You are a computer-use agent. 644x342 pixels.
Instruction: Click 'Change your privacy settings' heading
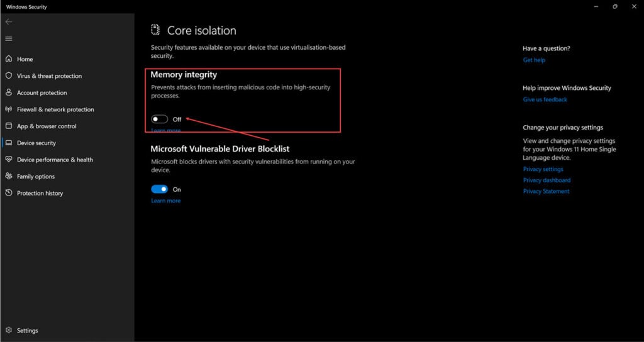[x=563, y=128]
